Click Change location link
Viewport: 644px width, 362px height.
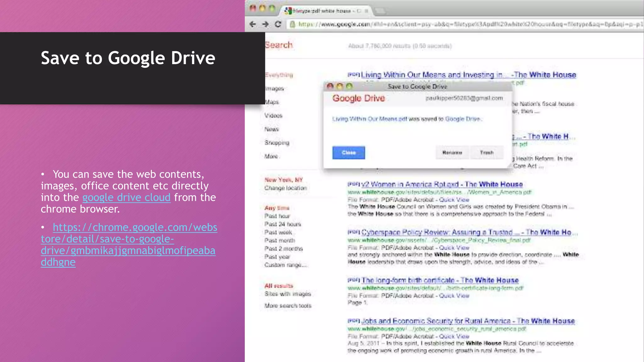286,188
